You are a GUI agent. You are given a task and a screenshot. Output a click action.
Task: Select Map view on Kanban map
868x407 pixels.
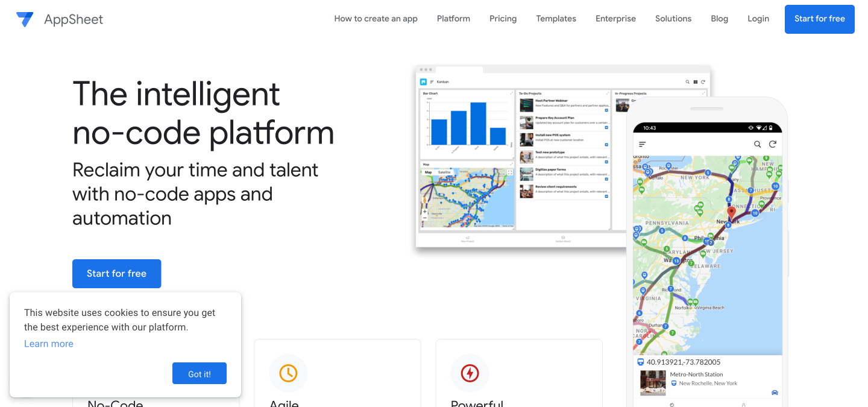coord(428,172)
